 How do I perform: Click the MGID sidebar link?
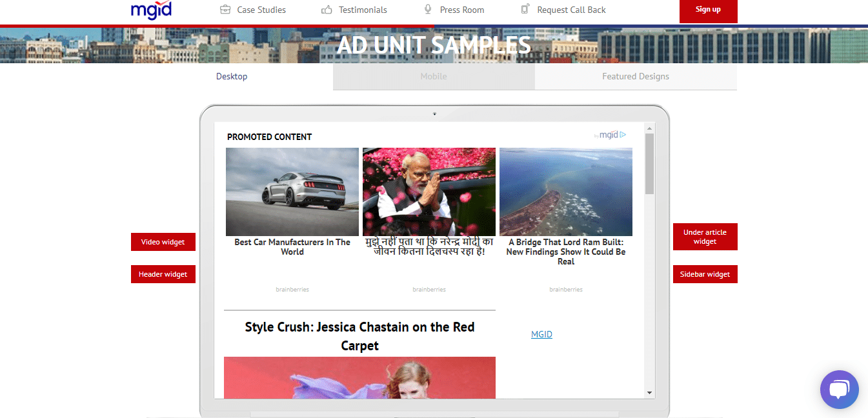(541, 334)
